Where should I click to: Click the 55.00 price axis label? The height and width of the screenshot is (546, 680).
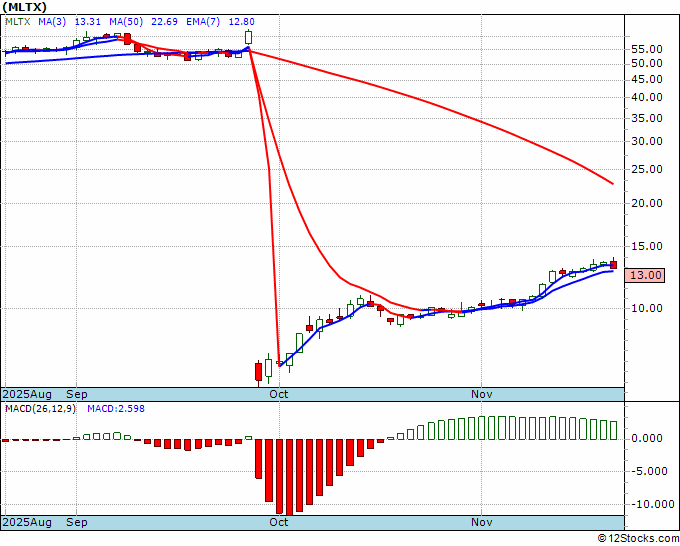(x=647, y=49)
